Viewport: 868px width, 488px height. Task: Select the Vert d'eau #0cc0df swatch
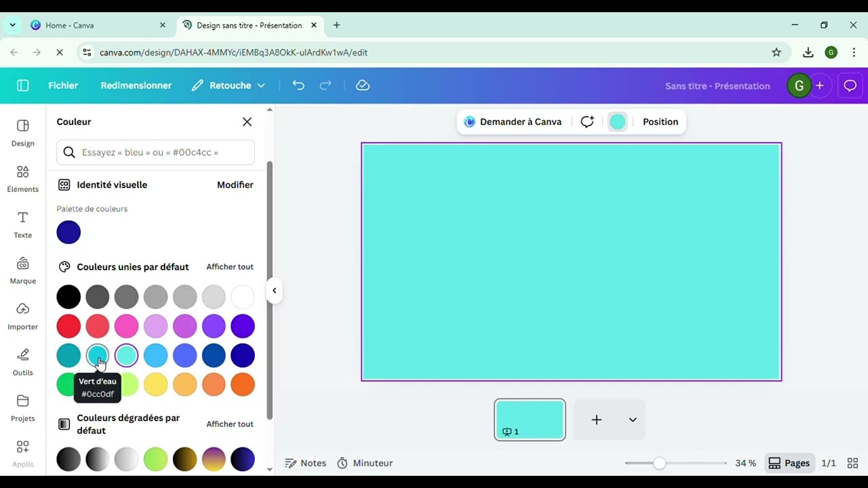coord(98,355)
